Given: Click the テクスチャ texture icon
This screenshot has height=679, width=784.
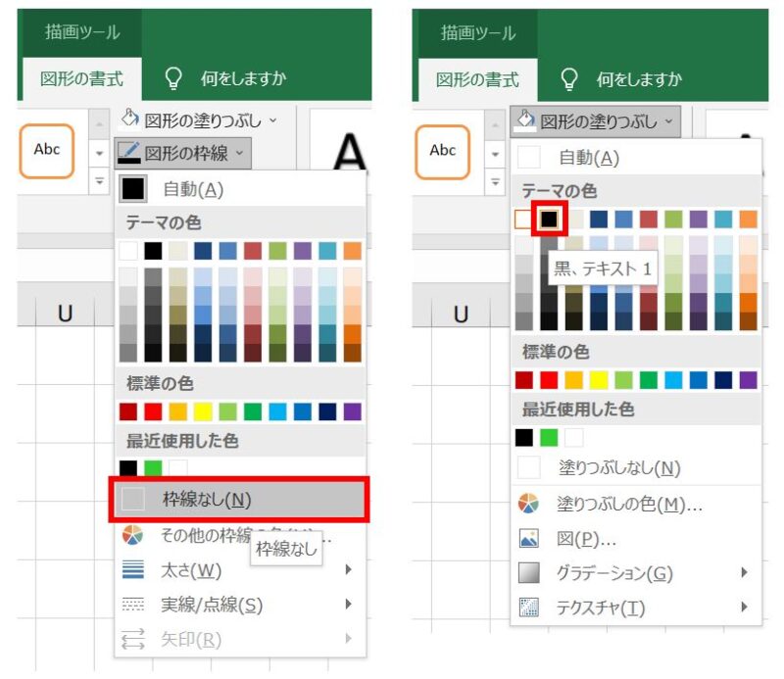Looking at the screenshot, I should coord(529,607).
